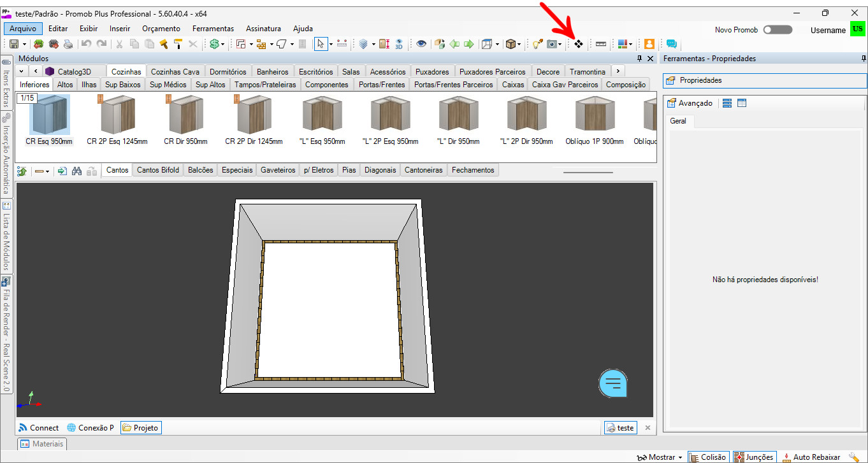The image size is (868, 463).
Task: Click the blue chat bubbles icon
Action: [x=671, y=44]
